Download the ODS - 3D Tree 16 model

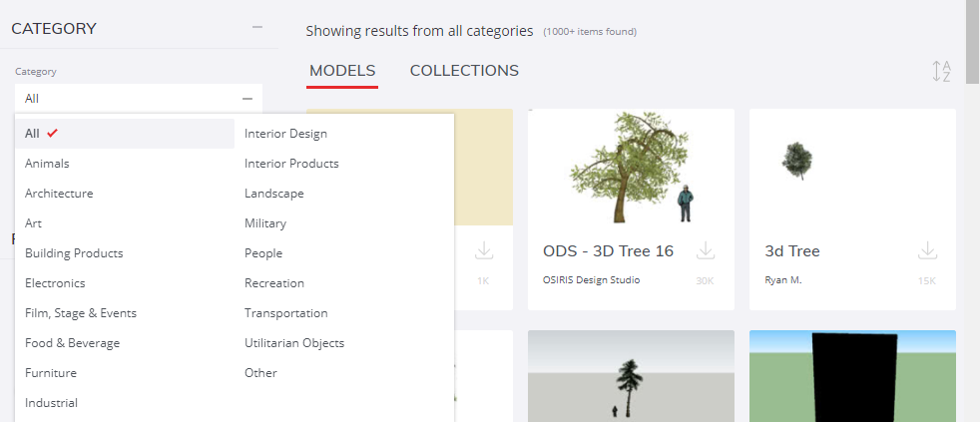click(x=706, y=250)
